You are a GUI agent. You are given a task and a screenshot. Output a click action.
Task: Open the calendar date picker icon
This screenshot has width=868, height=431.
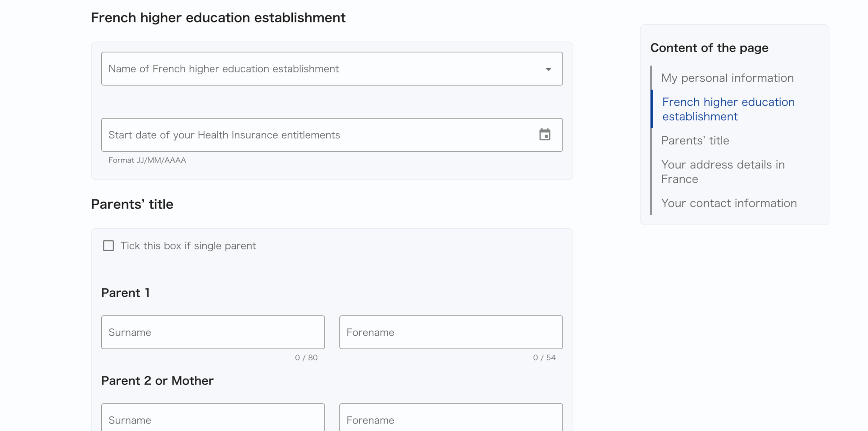[x=545, y=135]
